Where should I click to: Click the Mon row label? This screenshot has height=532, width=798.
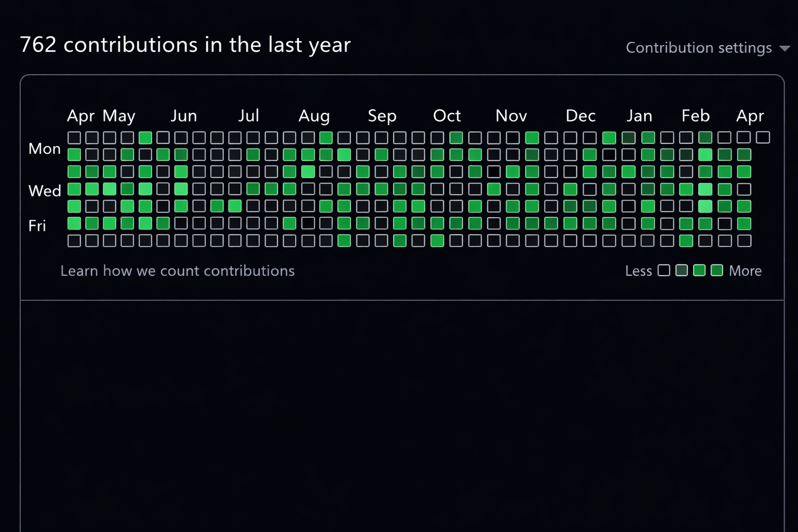[x=44, y=149]
